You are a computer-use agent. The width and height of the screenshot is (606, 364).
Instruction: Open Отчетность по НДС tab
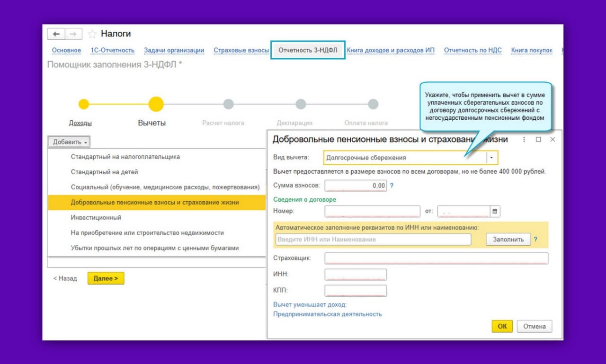click(472, 50)
